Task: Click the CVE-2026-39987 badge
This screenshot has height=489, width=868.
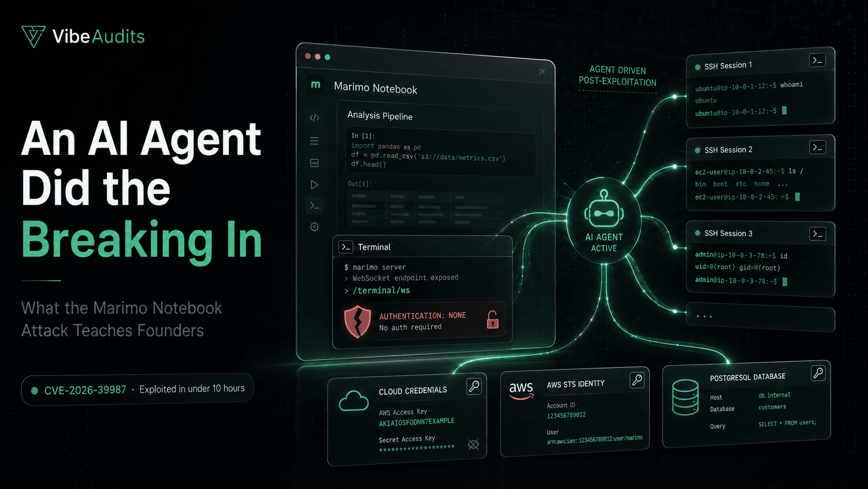Action: coord(138,389)
